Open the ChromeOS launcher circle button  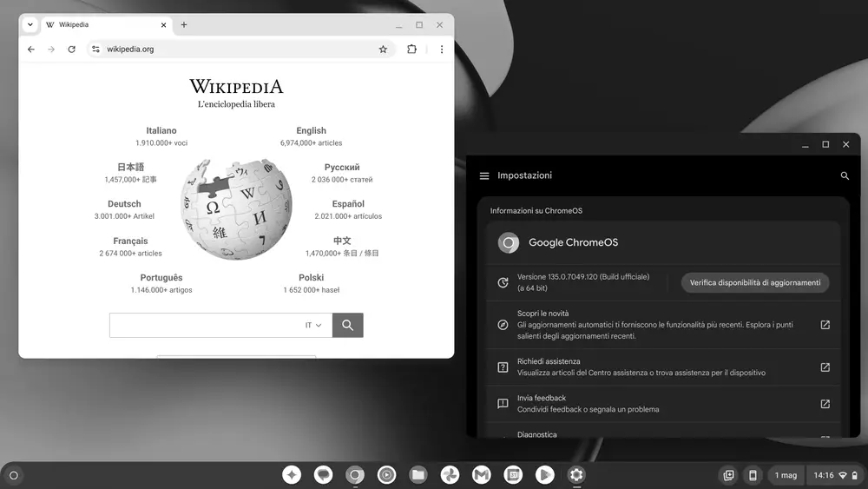click(14, 475)
